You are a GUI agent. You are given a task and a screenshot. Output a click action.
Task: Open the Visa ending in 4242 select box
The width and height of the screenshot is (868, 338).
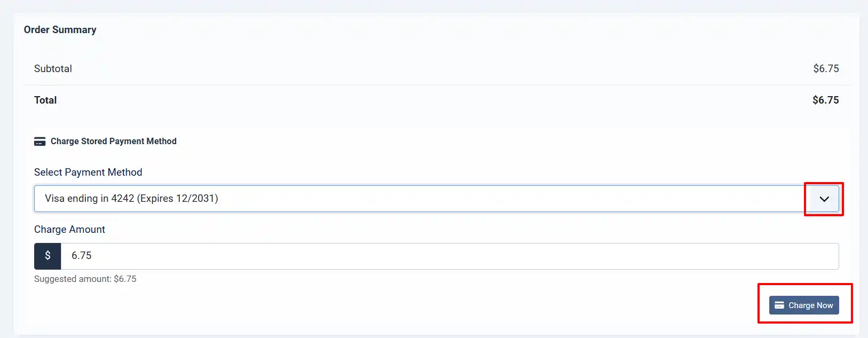pos(436,199)
